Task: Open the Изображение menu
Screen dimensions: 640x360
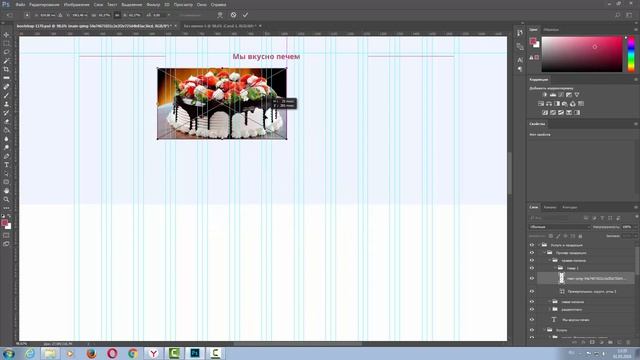Action: tap(76, 4)
